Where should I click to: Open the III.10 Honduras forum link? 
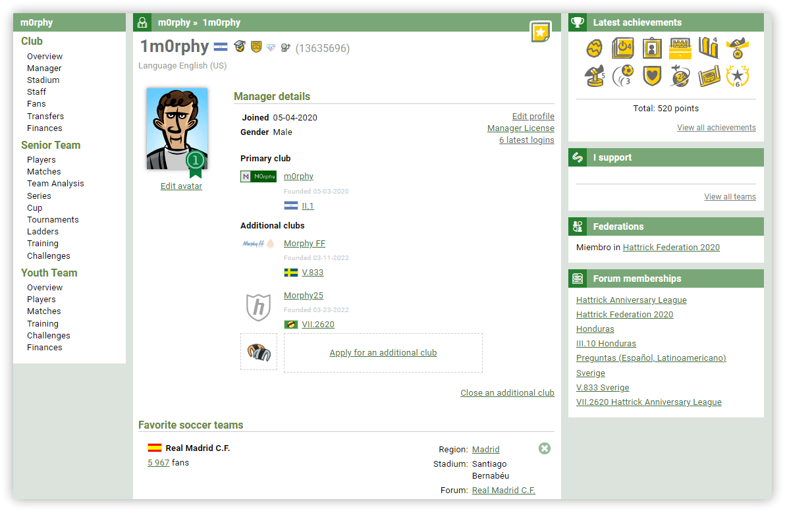[606, 343]
